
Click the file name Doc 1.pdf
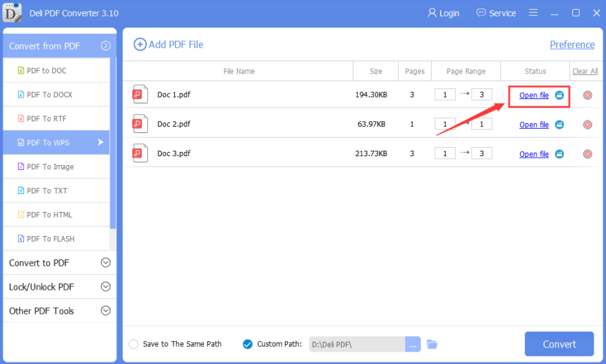click(x=174, y=94)
